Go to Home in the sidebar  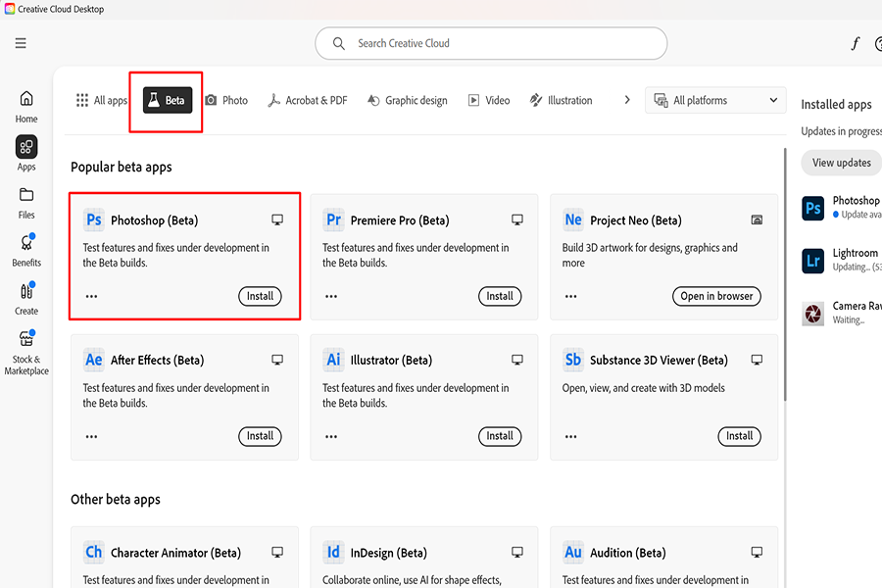[x=26, y=106]
